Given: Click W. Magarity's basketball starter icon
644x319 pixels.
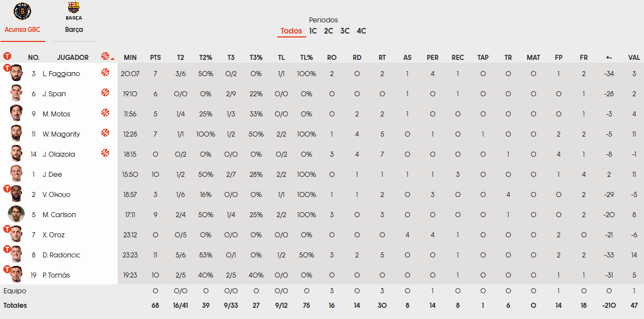Looking at the screenshot, I should 105,133.
